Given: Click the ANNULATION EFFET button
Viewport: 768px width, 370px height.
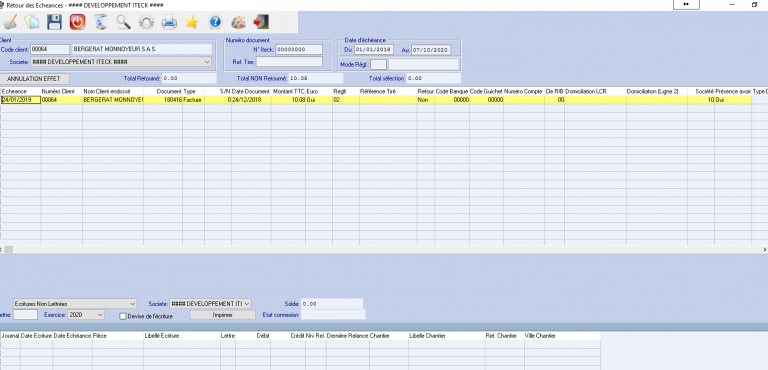Looking at the screenshot, I should pos(34,78).
